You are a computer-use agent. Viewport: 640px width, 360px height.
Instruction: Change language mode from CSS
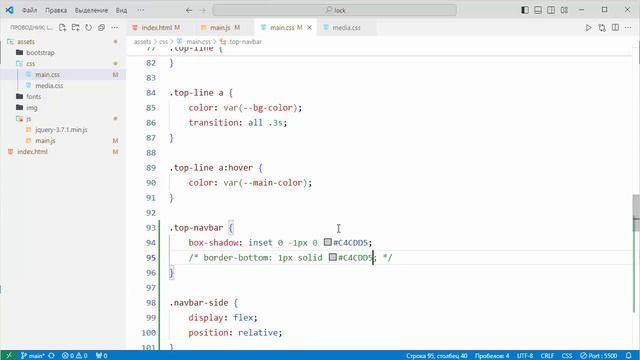point(567,356)
